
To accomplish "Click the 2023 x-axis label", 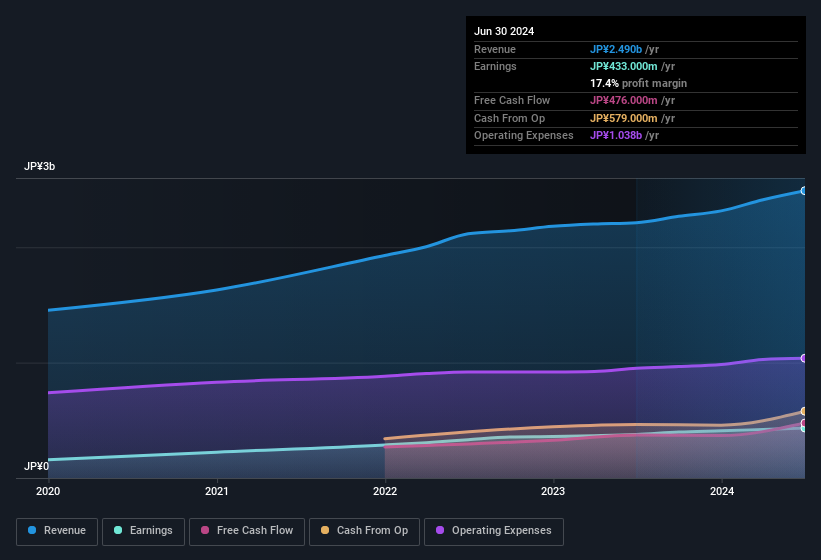I will click(x=553, y=491).
